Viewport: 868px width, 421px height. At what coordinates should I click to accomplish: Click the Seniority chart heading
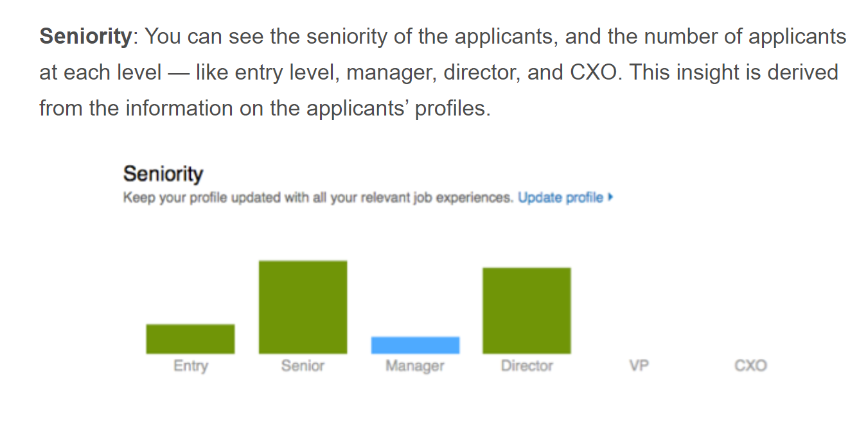pyautogui.click(x=163, y=174)
